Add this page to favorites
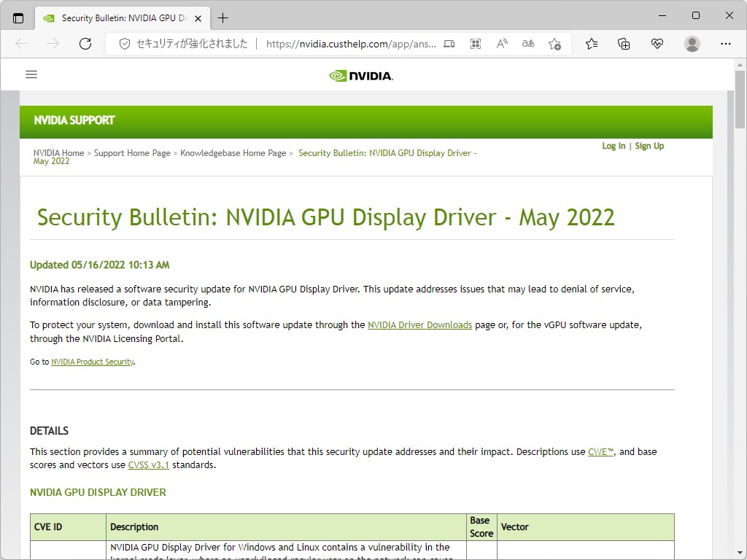Viewport: 747px width, 560px height. pos(554,44)
